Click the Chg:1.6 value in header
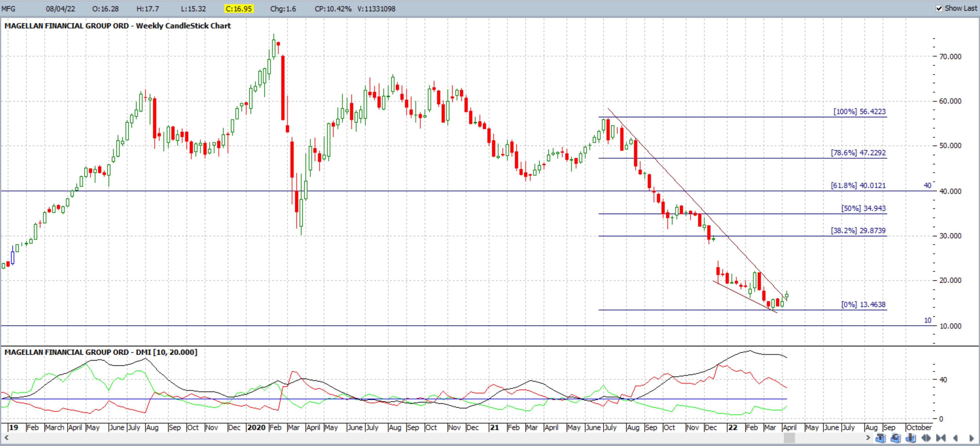The width and height of the screenshot is (980, 446). click(x=283, y=9)
